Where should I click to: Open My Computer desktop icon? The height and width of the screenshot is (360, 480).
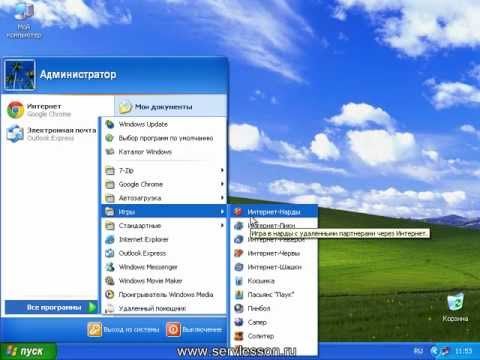pyautogui.click(x=24, y=21)
